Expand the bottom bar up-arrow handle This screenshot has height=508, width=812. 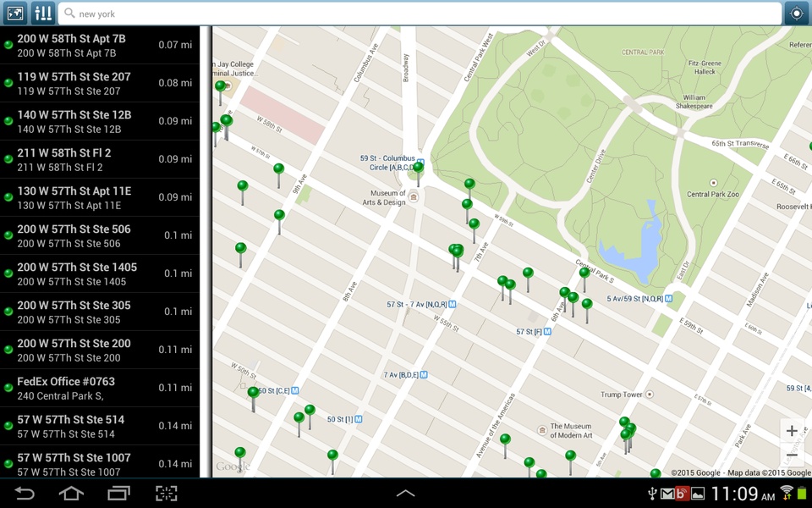point(405,493)
